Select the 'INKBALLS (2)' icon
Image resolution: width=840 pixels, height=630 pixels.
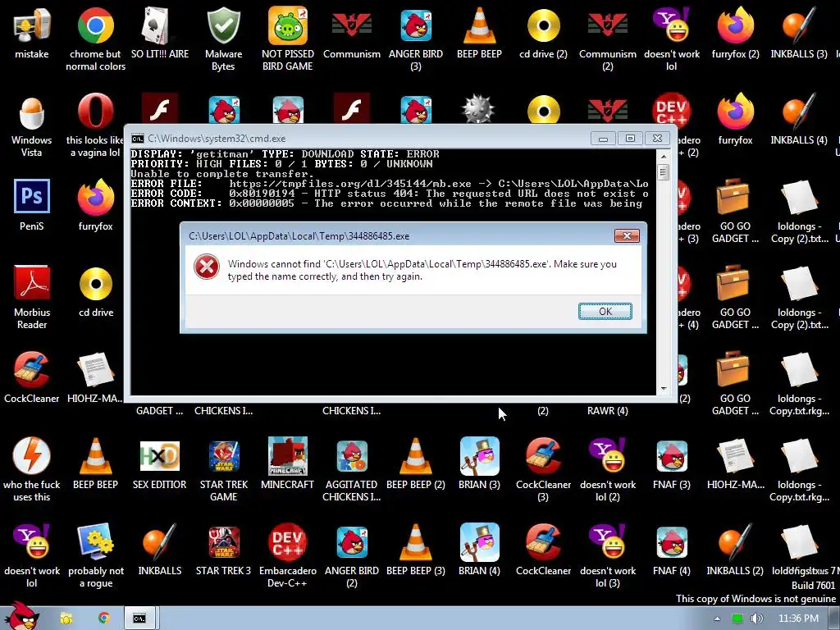[735, 550]
